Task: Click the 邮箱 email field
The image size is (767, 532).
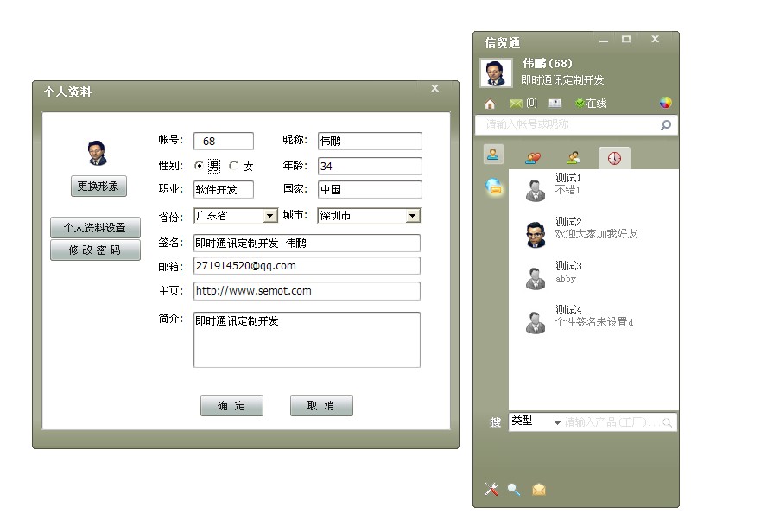Action: click(x=307, y=265)
